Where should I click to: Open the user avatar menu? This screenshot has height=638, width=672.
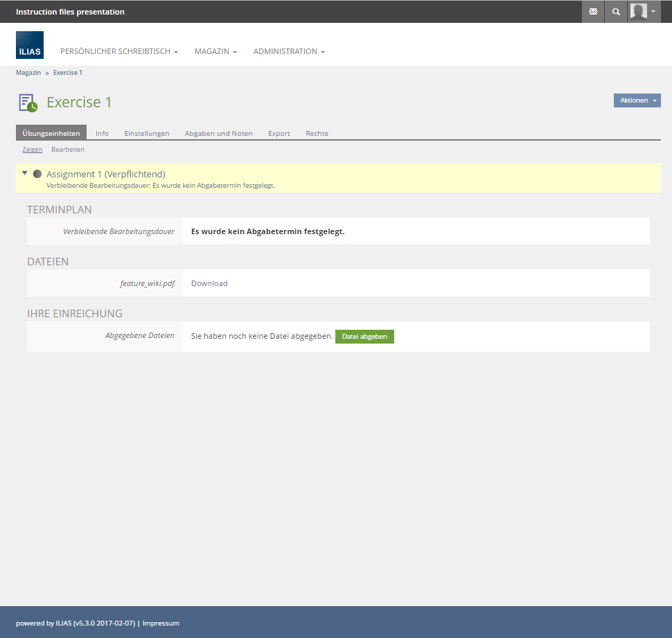point(644,12)
